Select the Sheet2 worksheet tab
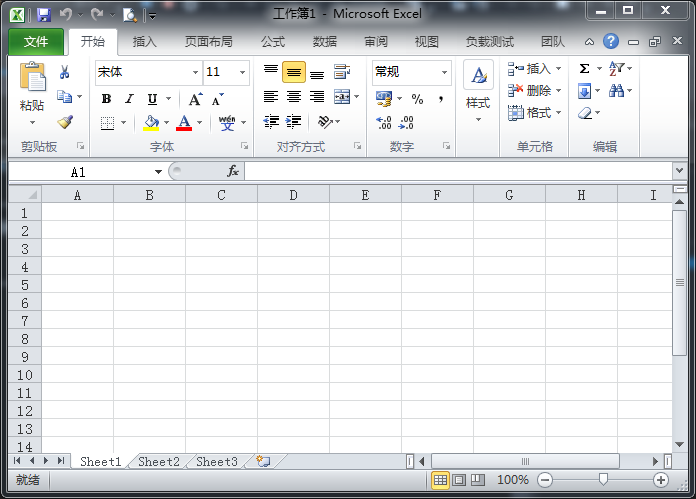696x499 pixels. pyautogui.click(x=158, y=462)
